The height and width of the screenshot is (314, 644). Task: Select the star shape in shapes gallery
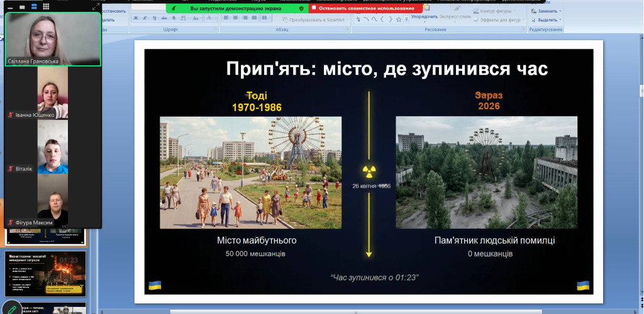click(399, 19)
